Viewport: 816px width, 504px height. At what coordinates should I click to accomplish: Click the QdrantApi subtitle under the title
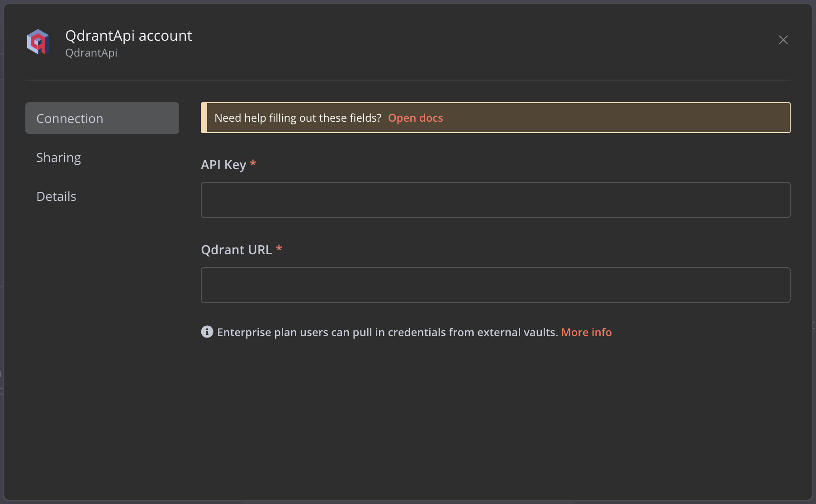pos(91,53)
